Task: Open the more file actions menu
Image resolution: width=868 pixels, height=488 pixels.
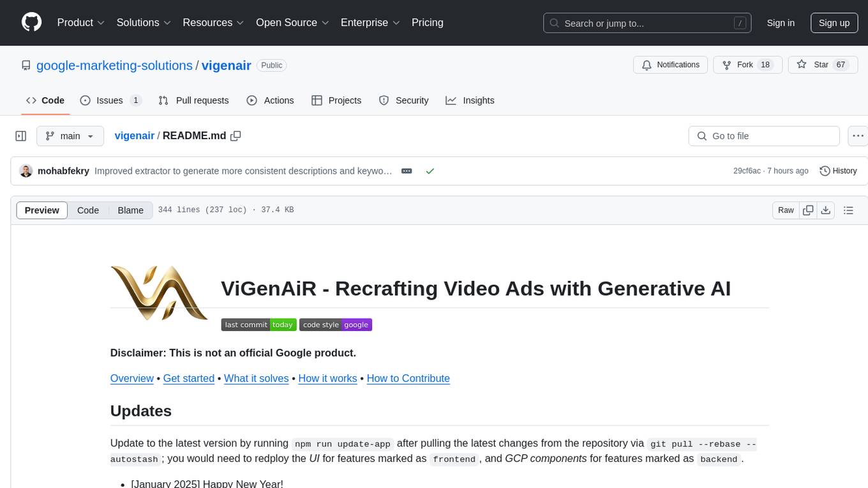Action: coord(858,136)
